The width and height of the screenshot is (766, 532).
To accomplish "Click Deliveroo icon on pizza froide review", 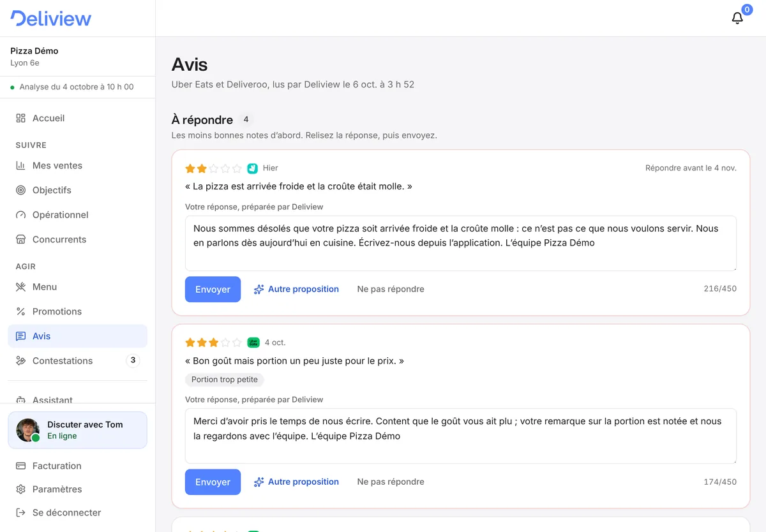I will [252, 168].
